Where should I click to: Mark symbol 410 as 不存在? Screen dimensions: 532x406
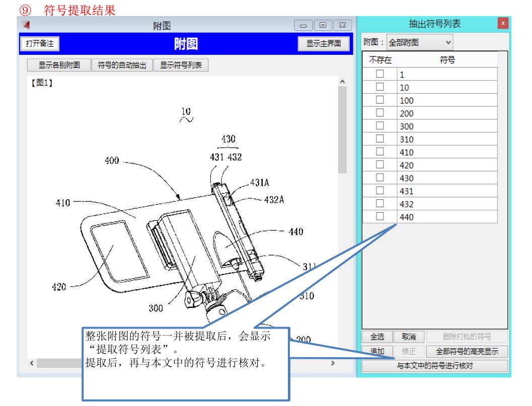click(x=380, y=151)
